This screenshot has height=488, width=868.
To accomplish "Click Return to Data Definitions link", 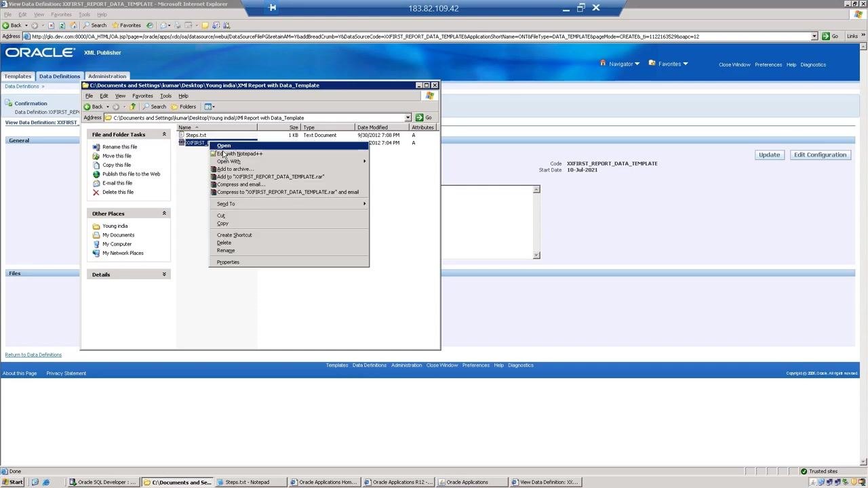I will (x=33, y=355).
